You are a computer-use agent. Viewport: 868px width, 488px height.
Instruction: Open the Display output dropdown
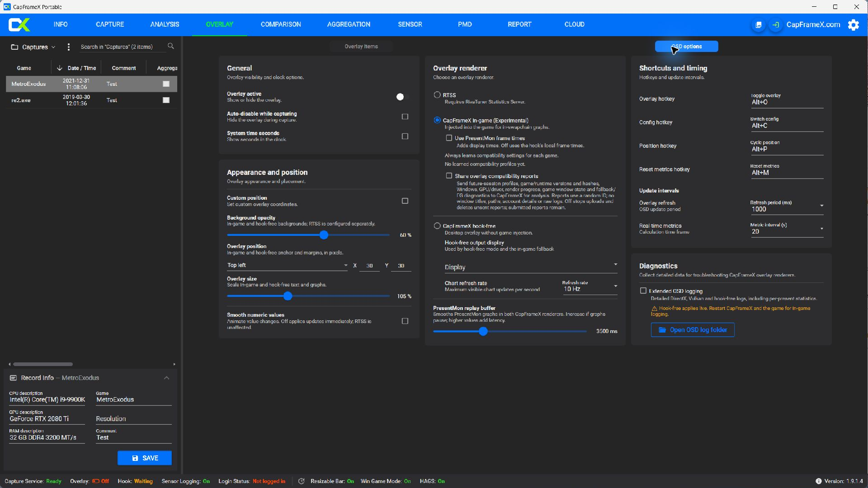pos(531,267)
